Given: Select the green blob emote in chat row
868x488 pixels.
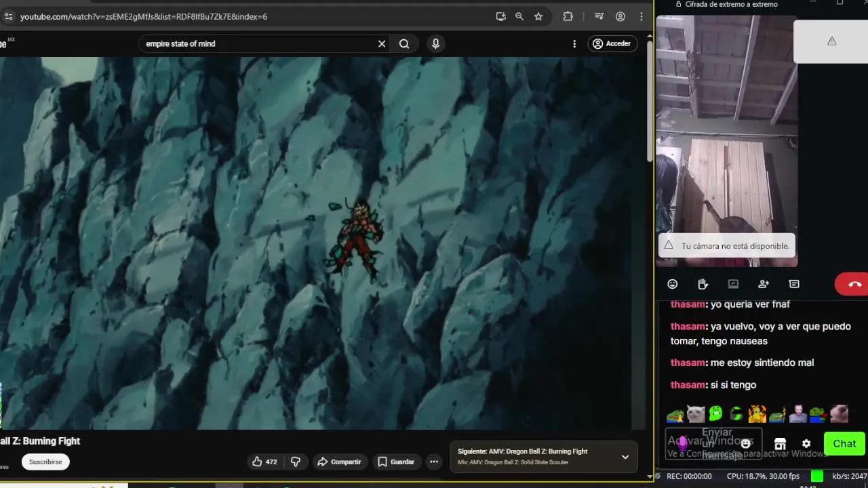Looking at the screenshot, I should (716, 413).
